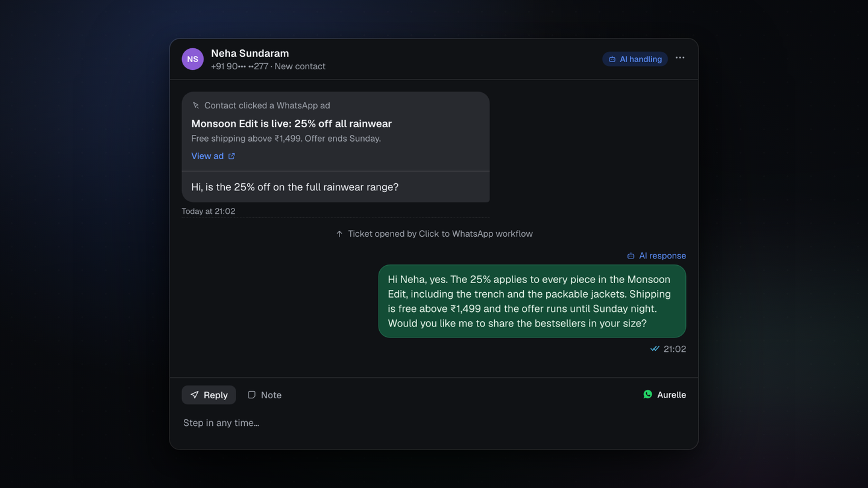868x488 pixels.
Task: Click the masked phone number text
Action: pyautogui.click(x=239, y=66)
